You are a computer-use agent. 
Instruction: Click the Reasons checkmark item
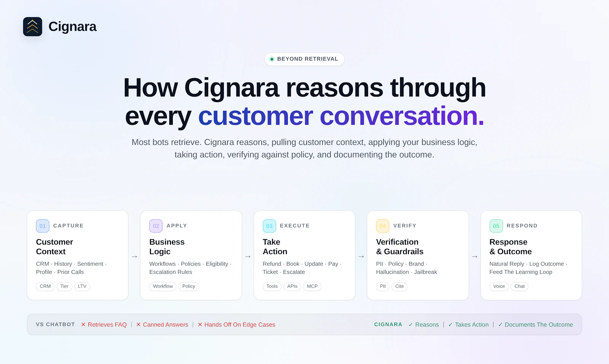[x=424, y=324]
